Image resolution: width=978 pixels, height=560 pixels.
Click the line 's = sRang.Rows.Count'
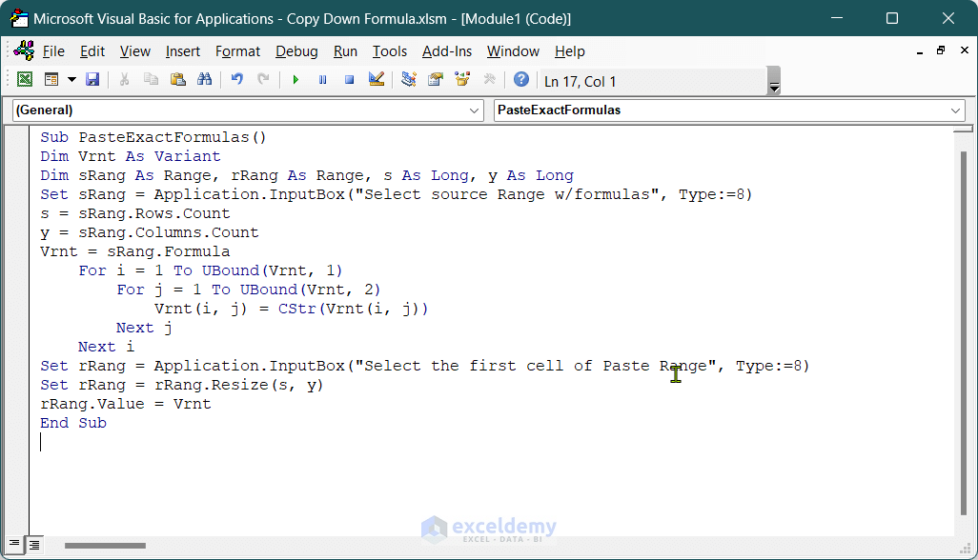135,213
